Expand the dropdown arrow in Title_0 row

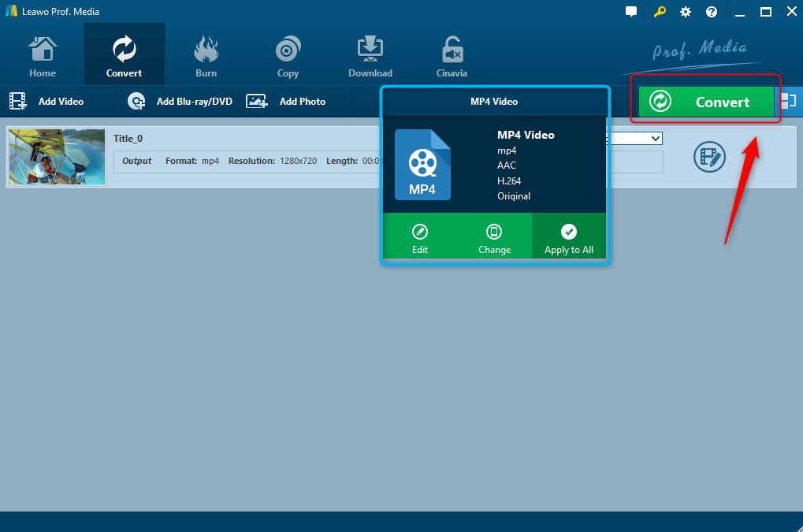pos(656,139)
